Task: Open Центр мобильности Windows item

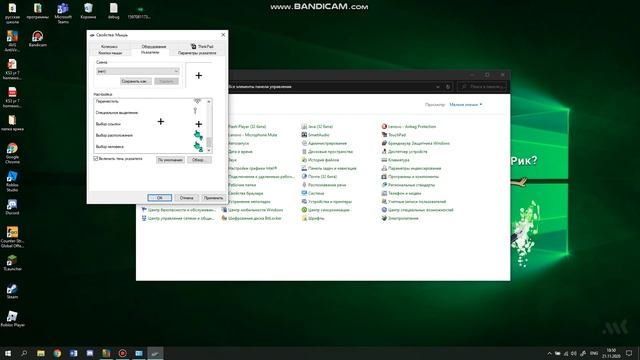Action: [253, 210]
